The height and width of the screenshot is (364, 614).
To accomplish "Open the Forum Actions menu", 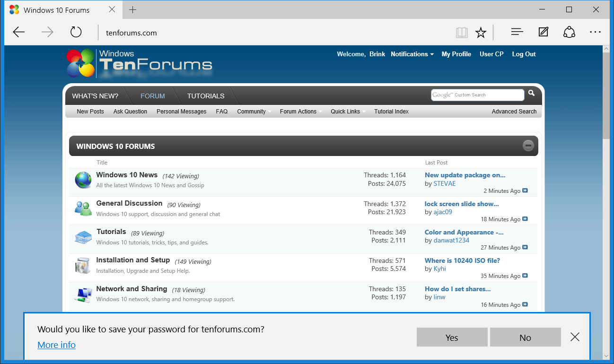I will (298, 111).
